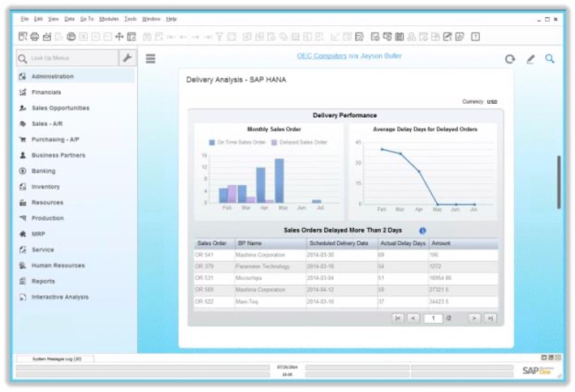Open the Go To menu
Screen dimensions: 575x392
coord(87,19)
